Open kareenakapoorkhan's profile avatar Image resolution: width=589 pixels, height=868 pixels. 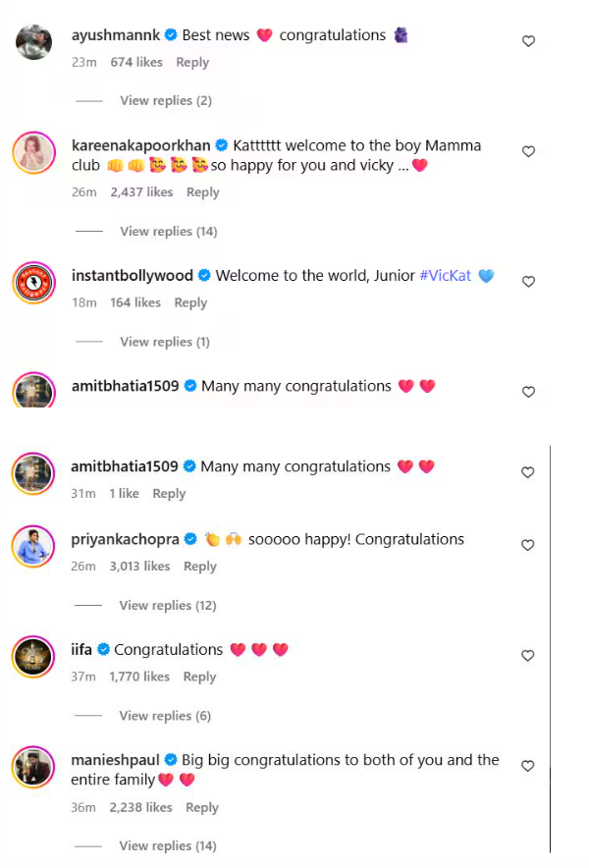(33, 153)
